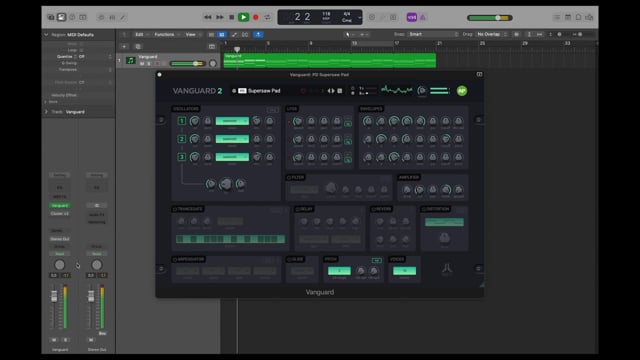Viewport: 640px width, 360px height.
Task: Stop playback with the Stop button
Action: click(x=231, y=18)
